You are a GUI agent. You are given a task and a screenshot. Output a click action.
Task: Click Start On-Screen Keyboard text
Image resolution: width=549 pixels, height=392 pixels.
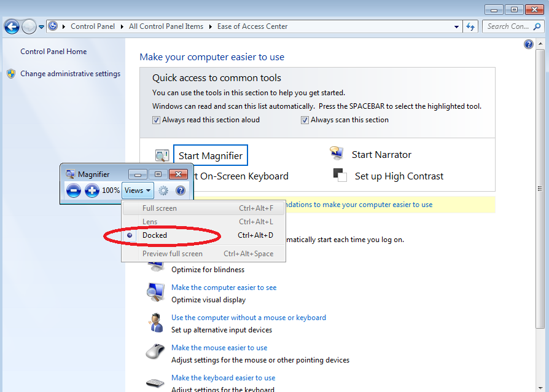[241, 176]
